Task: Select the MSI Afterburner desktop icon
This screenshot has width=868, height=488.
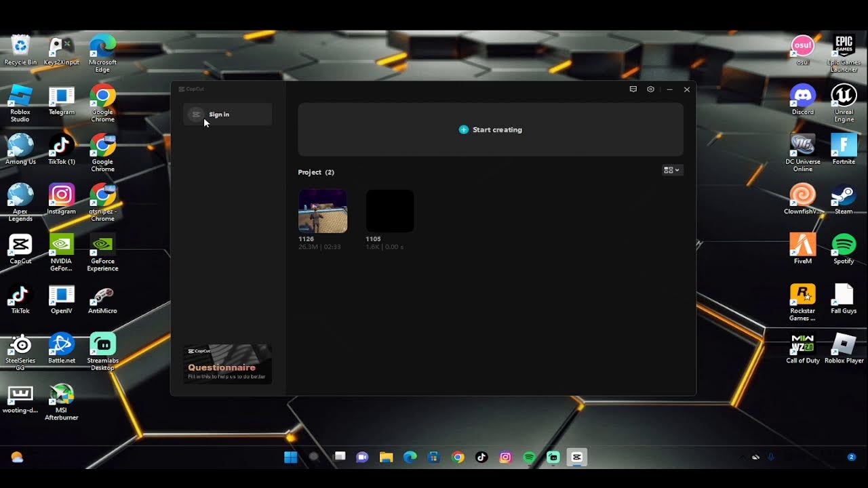Action: pos(62,402)
